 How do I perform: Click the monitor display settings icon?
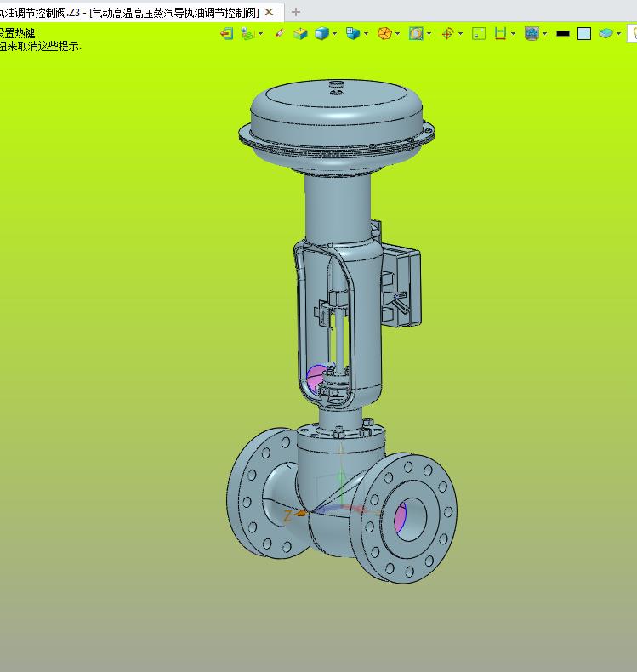[x=532, y=33]
